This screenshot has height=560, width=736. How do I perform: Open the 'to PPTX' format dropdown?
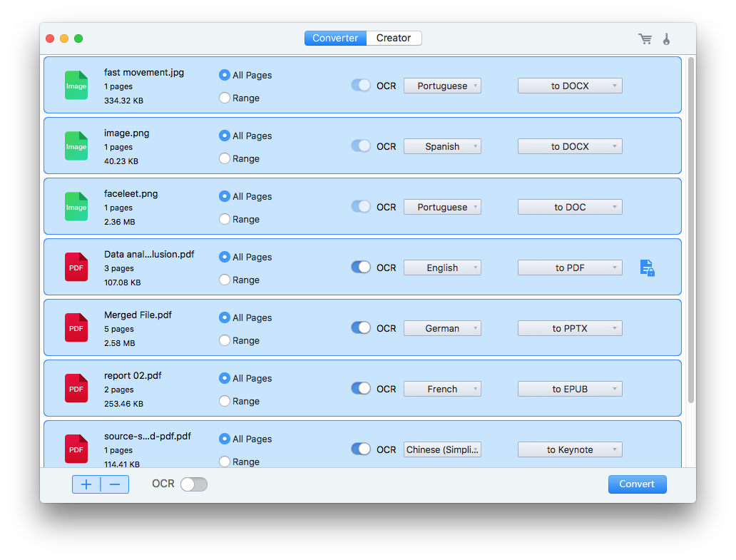click(570, 327)
